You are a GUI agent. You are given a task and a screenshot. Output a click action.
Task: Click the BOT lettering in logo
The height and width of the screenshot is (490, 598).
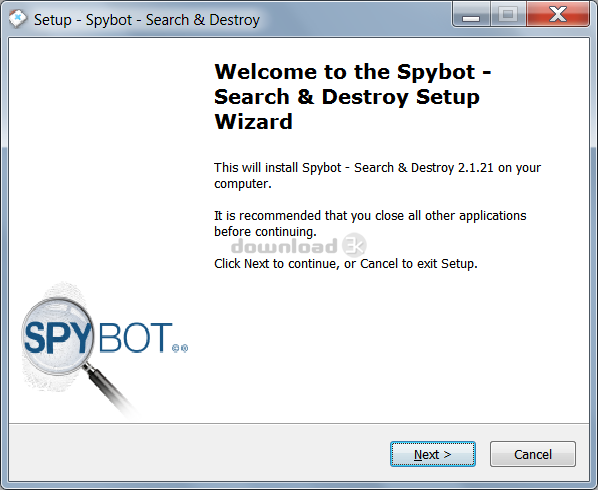click(x=135, y=337)
